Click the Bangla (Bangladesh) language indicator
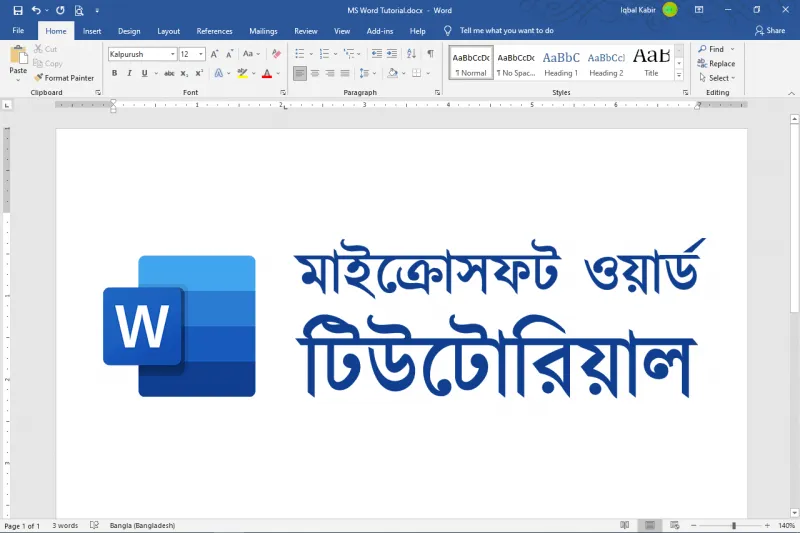 [142, 525]
